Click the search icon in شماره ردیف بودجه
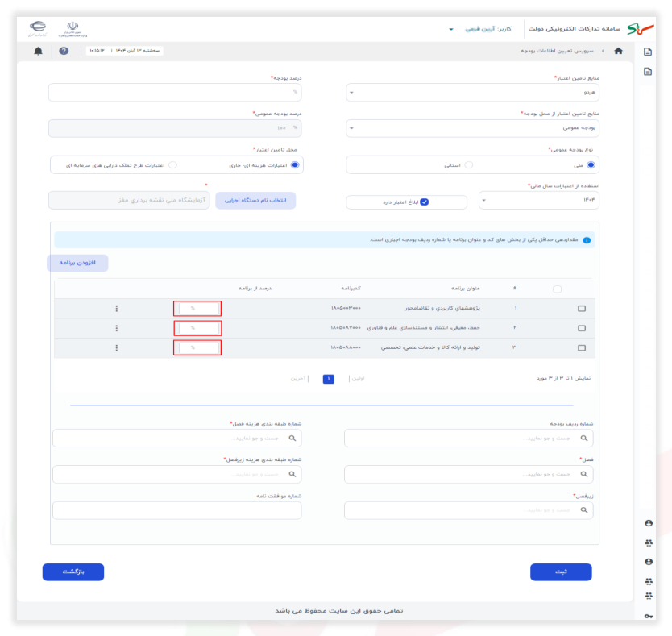This screenshot has height=636, width=672. pyautogui.click(x=584, y=439)
